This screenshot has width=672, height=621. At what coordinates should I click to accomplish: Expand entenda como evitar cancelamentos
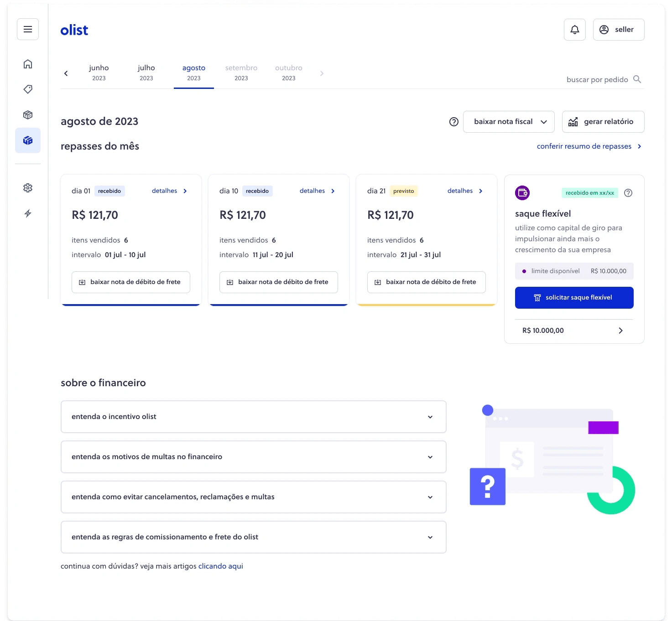point(254,497)
